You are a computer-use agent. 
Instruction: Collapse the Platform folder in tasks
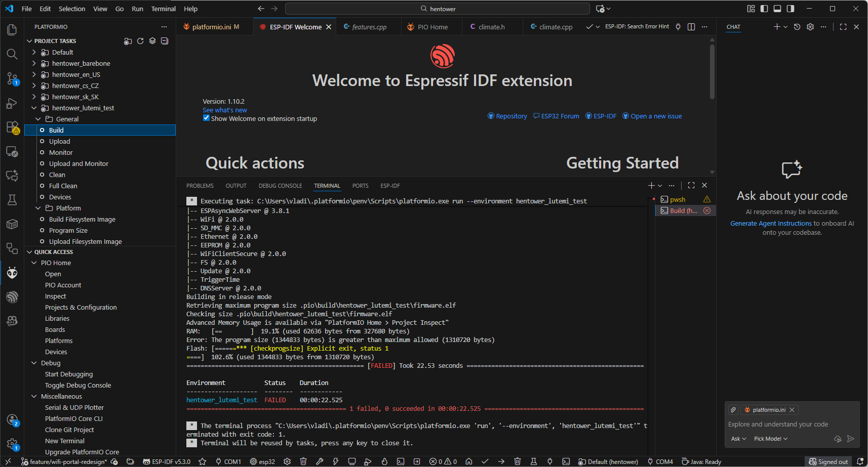pyautogui.click(x=38, y=208)
